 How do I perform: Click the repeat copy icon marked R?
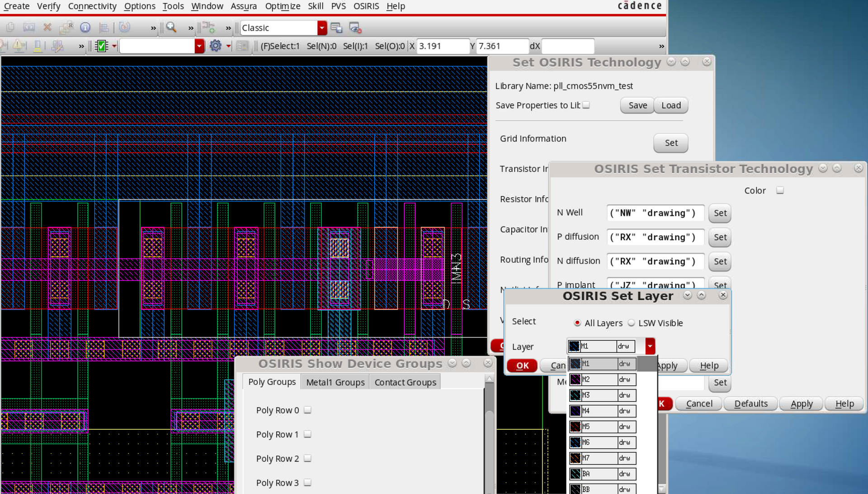(x=66, y=28)
